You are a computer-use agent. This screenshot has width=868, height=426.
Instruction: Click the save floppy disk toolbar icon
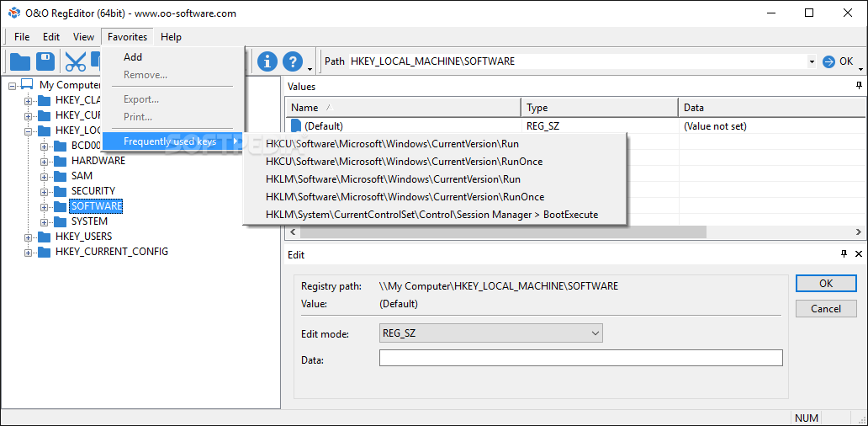click(x=45, y=61)
